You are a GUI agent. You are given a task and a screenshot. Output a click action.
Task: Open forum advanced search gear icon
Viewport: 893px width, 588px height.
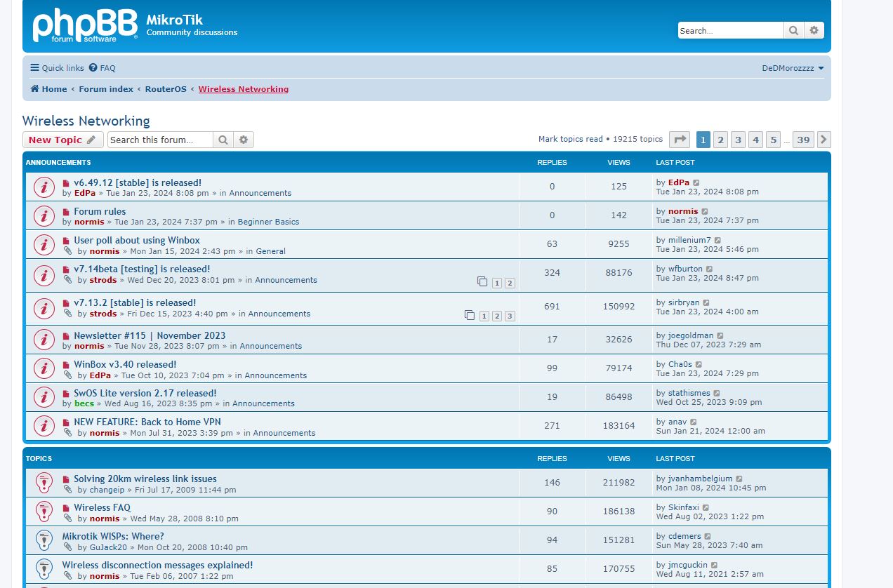[244, 140]
